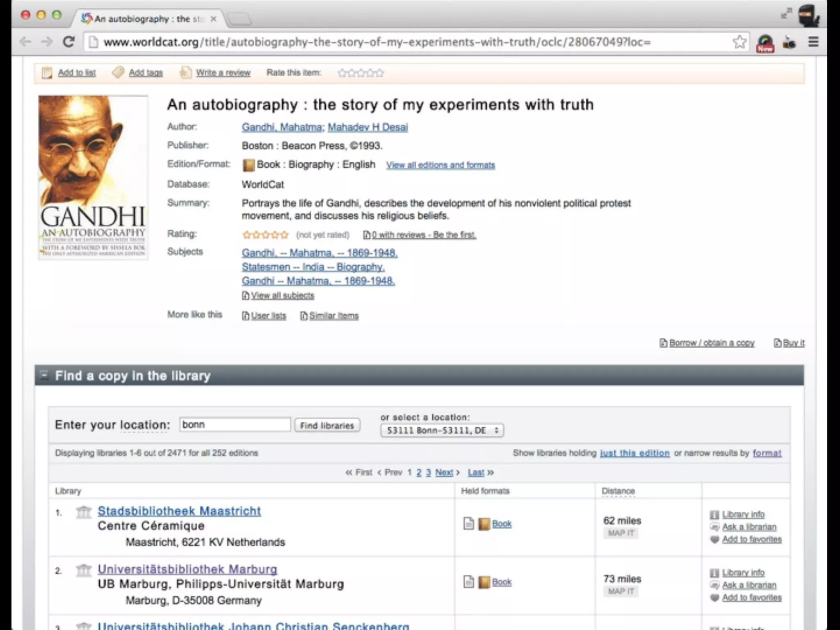The height and width of the screenshot is (630, 840).
Task: Click the Enter your location field
Action: 235,425
